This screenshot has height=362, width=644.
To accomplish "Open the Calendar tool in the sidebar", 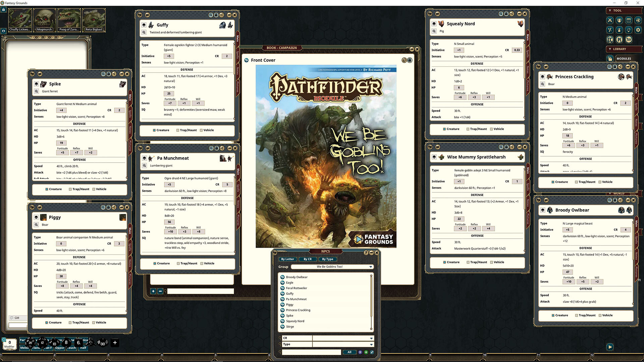I will click(x=629, y=20).
